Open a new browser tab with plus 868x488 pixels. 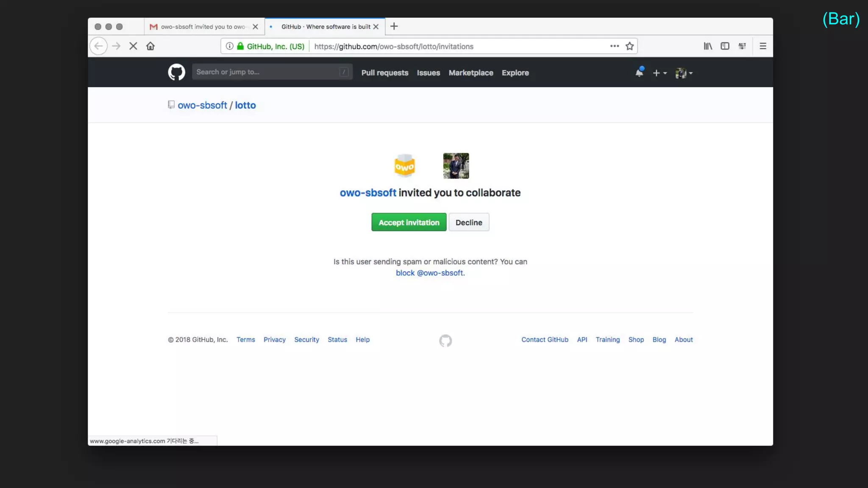click(x=394, y=26)
